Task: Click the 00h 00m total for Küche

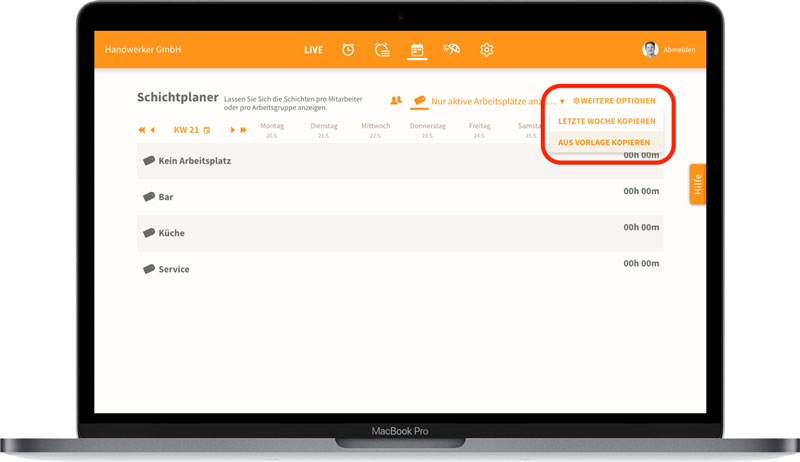Action: point(641,227)
